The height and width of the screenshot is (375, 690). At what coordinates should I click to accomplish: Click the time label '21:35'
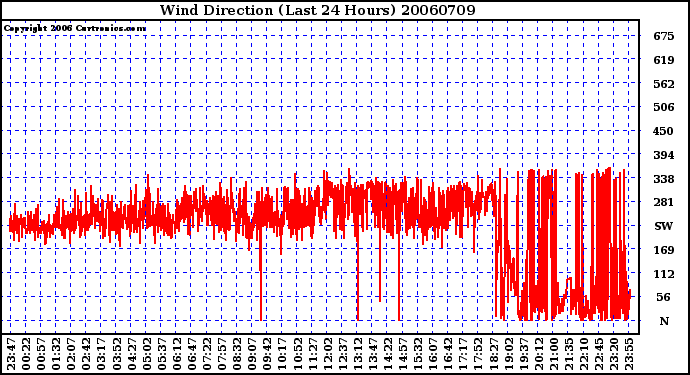click(568, 354)
